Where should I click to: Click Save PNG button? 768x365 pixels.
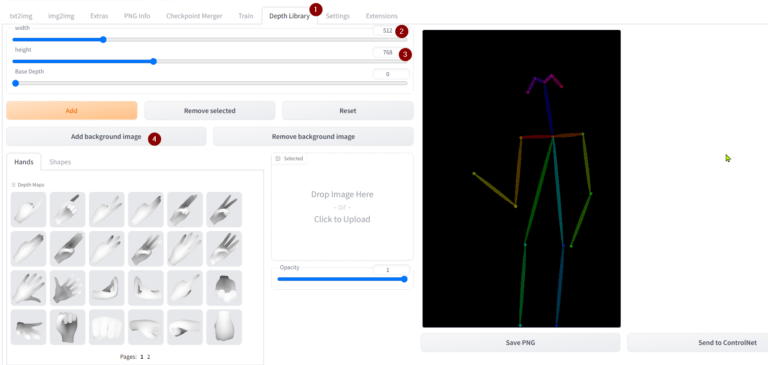click(520, 342)
